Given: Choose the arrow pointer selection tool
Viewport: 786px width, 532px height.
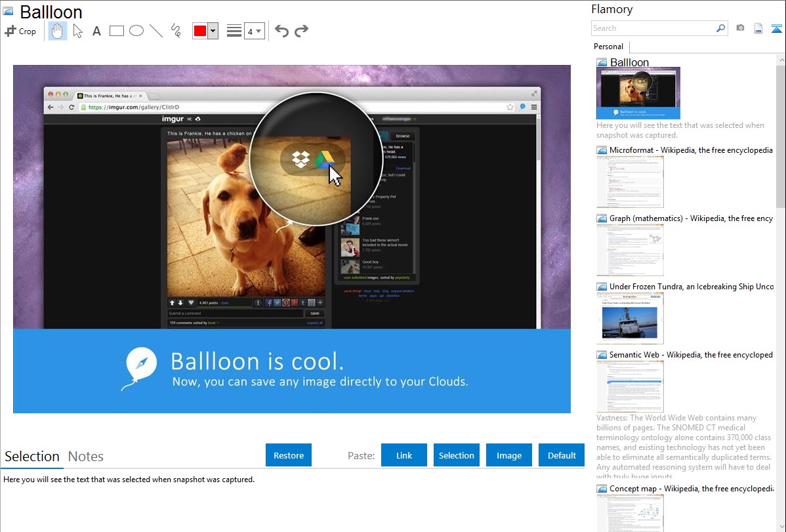Looking at the screenshot, I should tap(77, 31).
